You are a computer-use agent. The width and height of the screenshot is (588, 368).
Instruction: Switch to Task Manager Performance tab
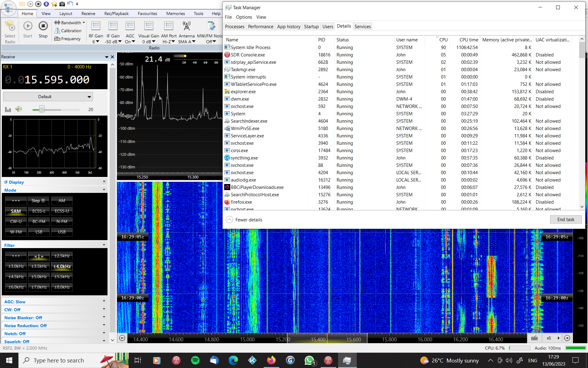tap(260, 27)
